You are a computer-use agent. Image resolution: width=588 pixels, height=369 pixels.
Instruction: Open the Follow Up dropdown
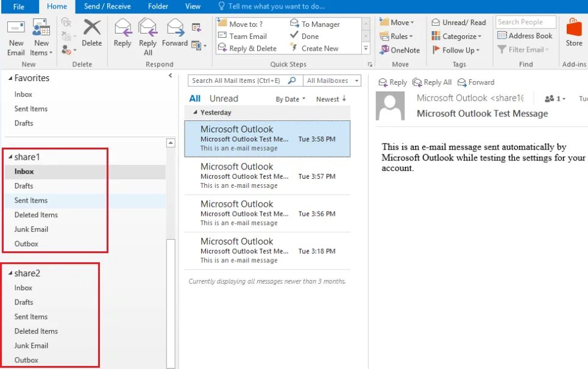(456, 50)
